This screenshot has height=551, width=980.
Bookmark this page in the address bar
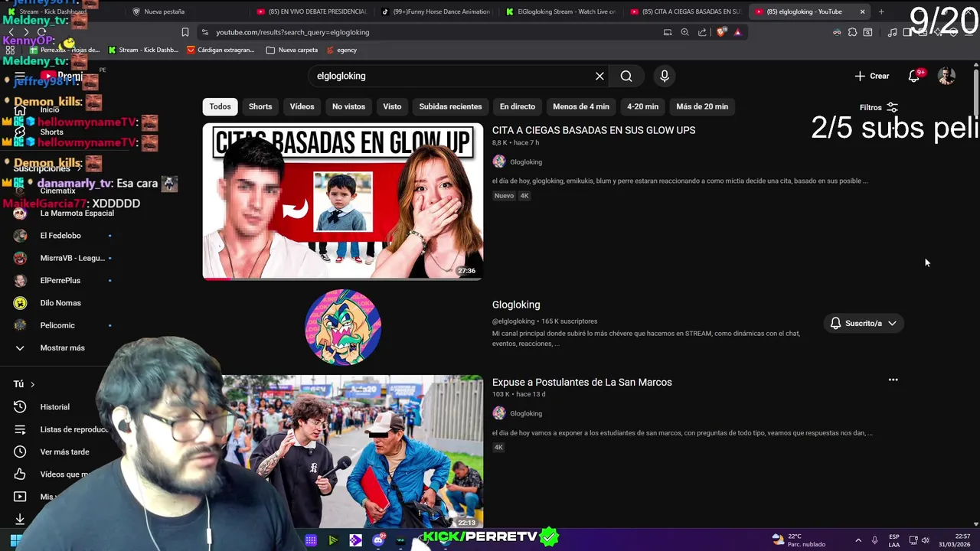click(185, 32)
